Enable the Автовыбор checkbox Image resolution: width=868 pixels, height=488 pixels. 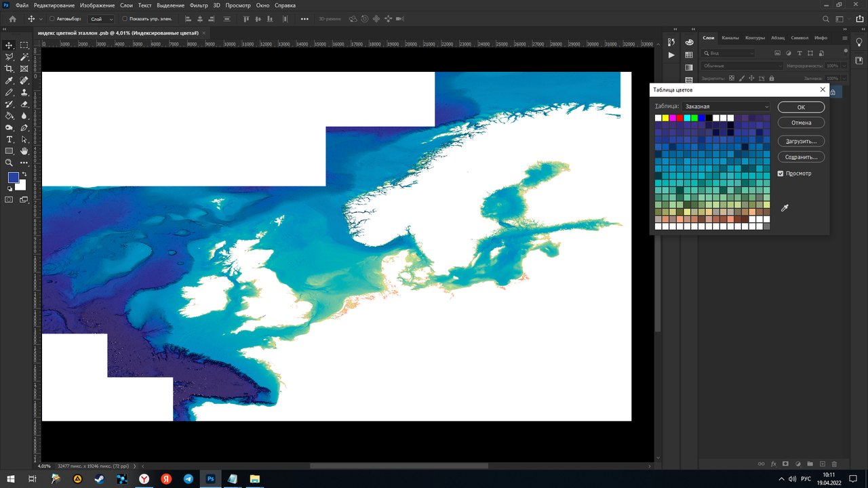[x=52, y=19]
